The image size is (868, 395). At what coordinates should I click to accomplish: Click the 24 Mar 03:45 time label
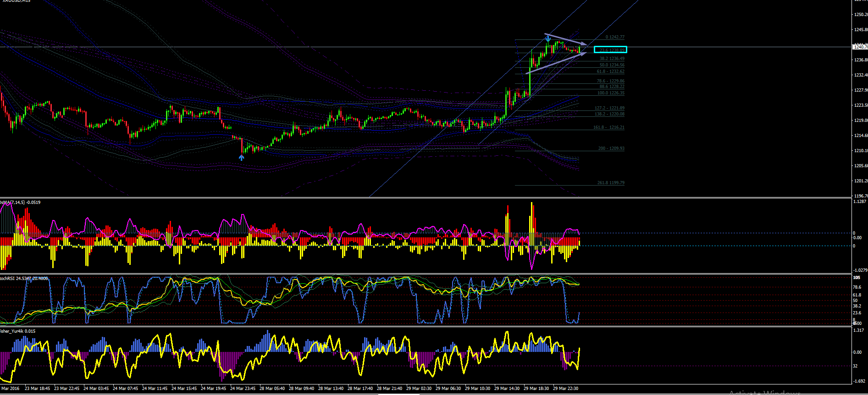coord(96,389)
